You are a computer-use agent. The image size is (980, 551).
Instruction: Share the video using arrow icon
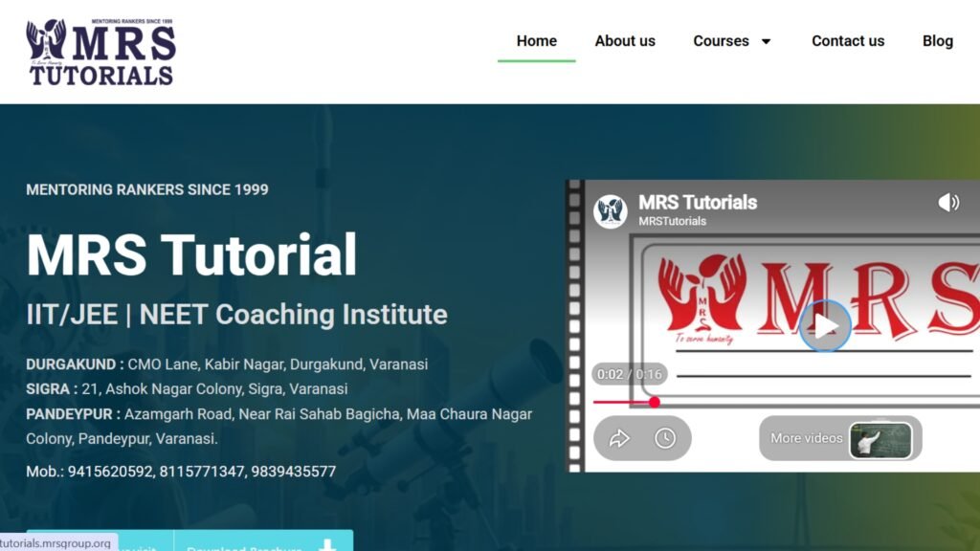[x=619, y=438]
